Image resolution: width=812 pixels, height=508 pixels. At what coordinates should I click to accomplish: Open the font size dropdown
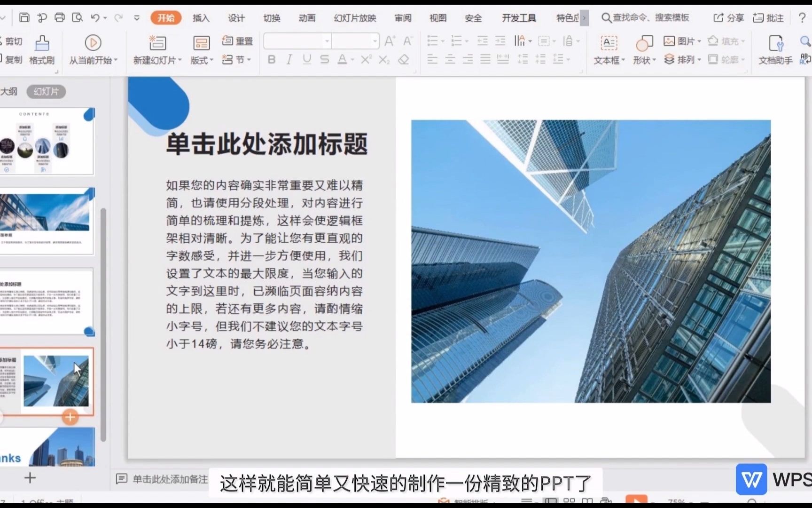point(375,41)
